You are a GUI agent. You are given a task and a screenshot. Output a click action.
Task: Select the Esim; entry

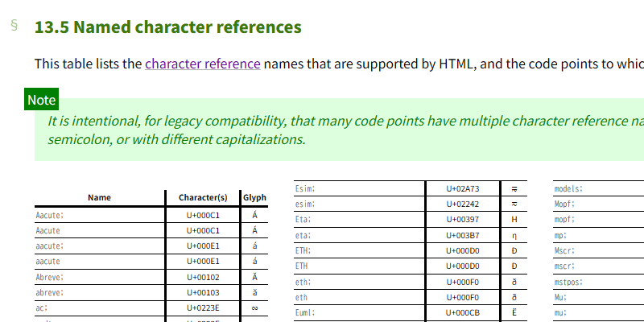tap(305, 189)
